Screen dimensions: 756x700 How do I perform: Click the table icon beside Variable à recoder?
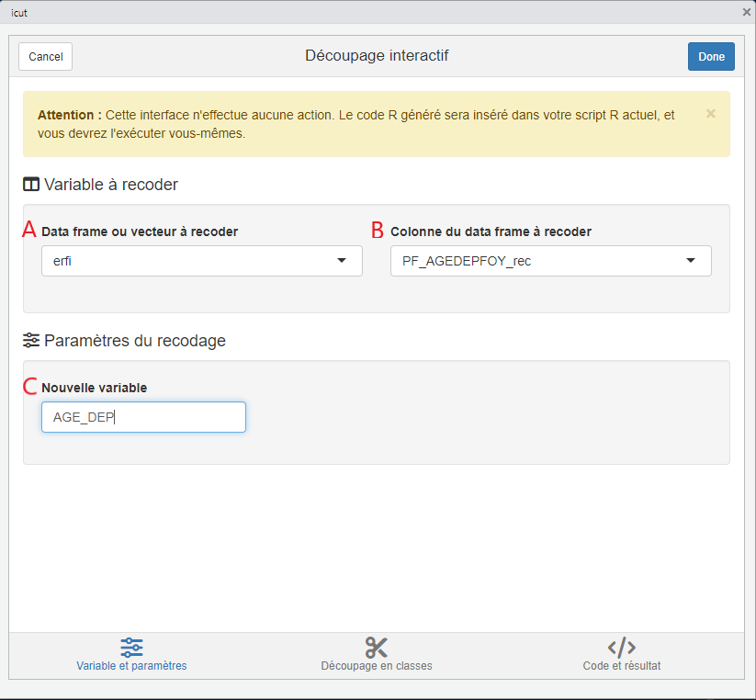31,185
